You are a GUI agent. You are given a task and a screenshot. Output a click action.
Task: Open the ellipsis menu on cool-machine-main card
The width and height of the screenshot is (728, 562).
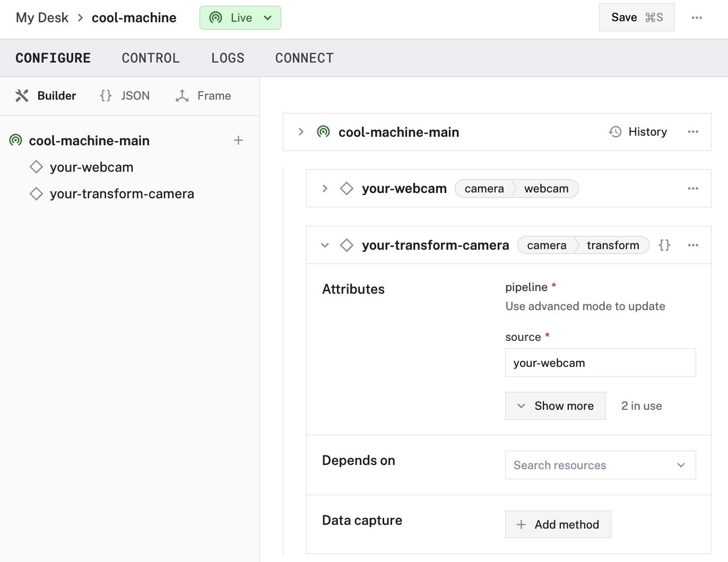point(693,131)
